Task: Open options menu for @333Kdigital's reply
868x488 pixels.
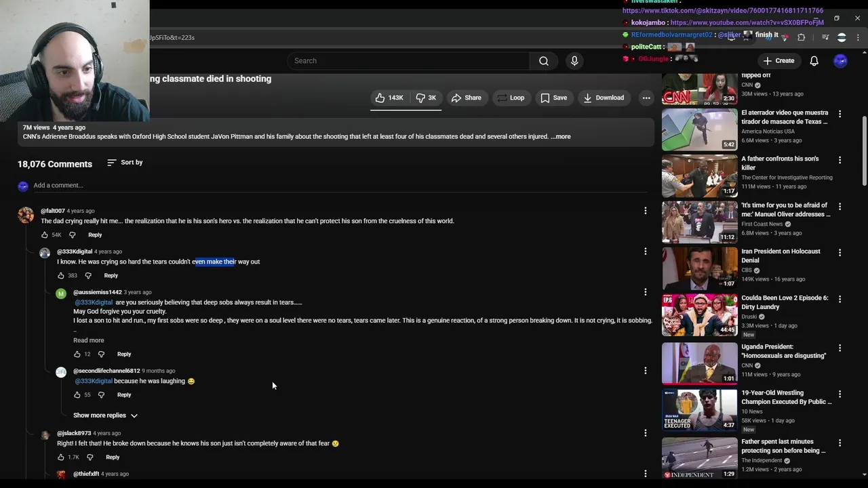Action: point(646,251)
